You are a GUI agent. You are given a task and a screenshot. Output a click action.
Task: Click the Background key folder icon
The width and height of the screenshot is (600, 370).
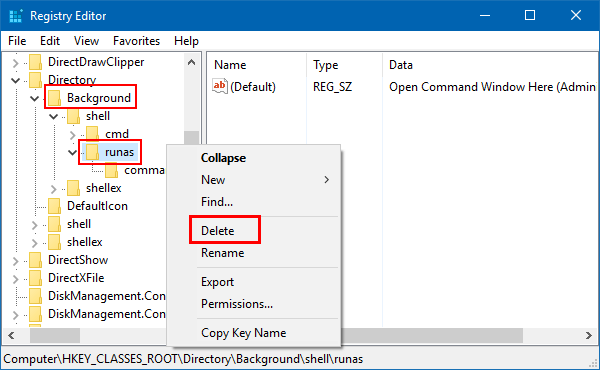pos(54,98)
